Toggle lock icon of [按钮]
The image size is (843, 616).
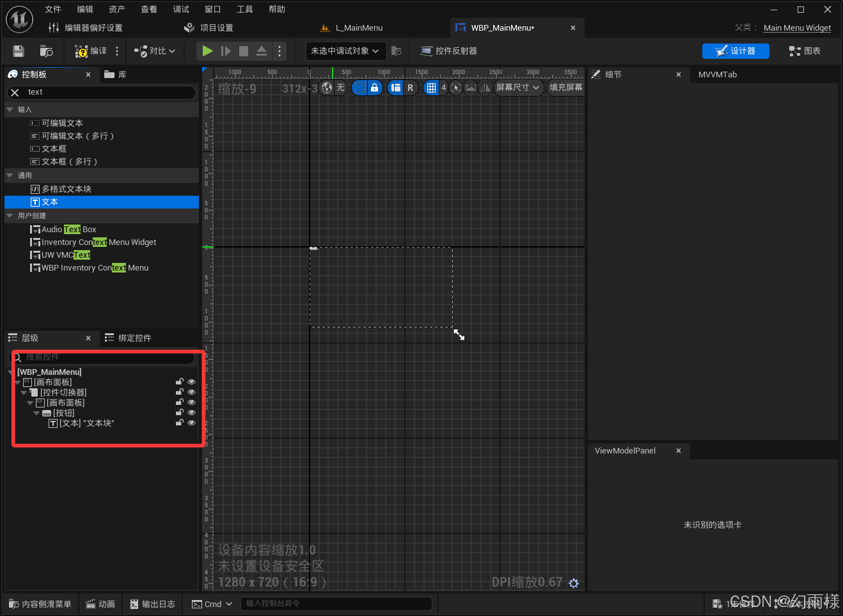(180, 413)
